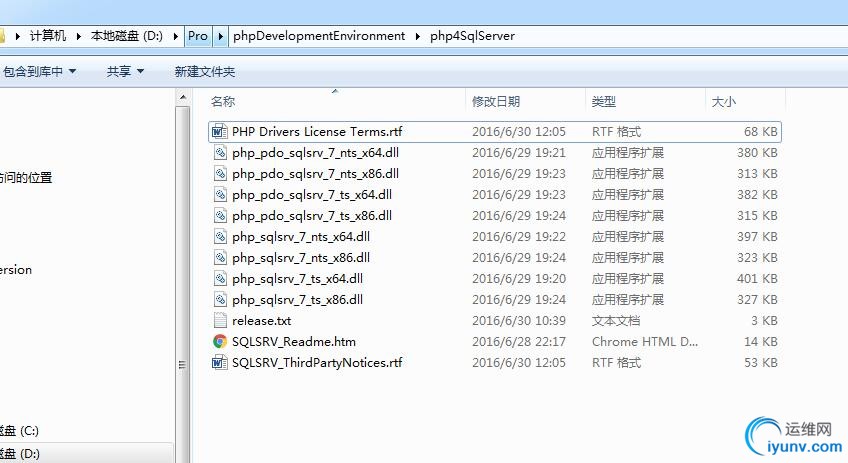The image size is (848, 463).
Task: Select the file name php_pdo_sqlsrv_7_nts_x64.dll
Action: tap(315, 153)
